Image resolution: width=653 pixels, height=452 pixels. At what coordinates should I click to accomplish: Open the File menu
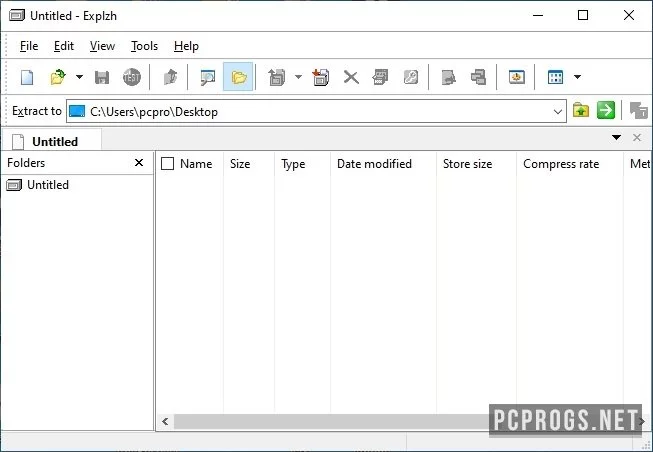click(29, 46)
